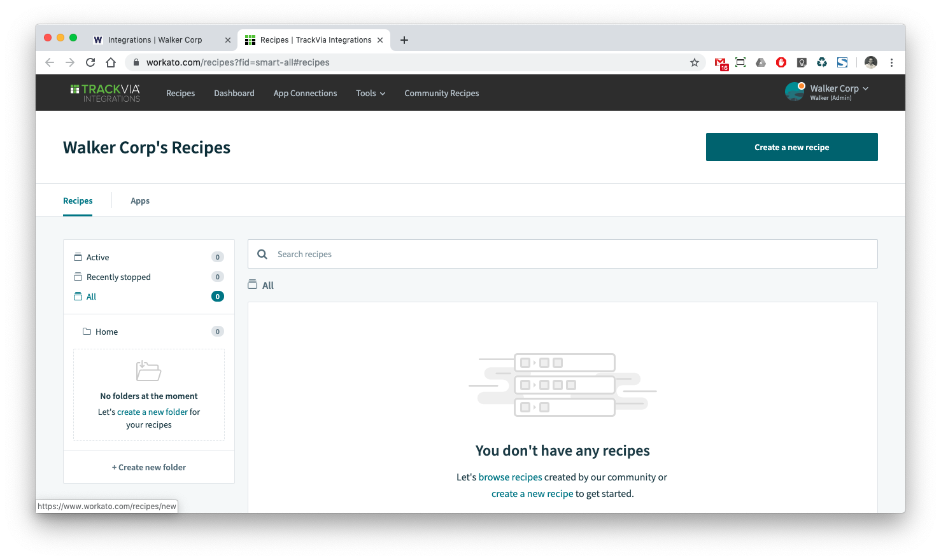Screen dimensions: 941x560
Task: Close the Integrations | Walker Corp tab
Action: point(228,40)
